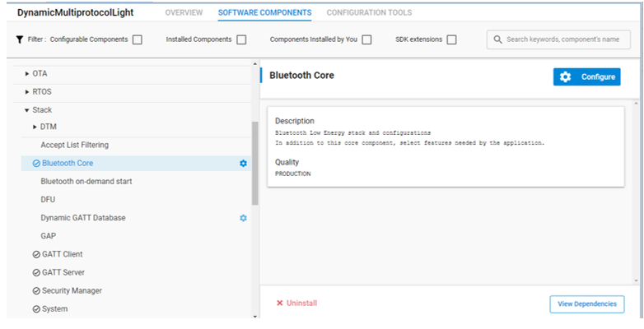Check the Installed Components filter box
The height and width of the screenshot is (329, 644).
click(241, 39)
